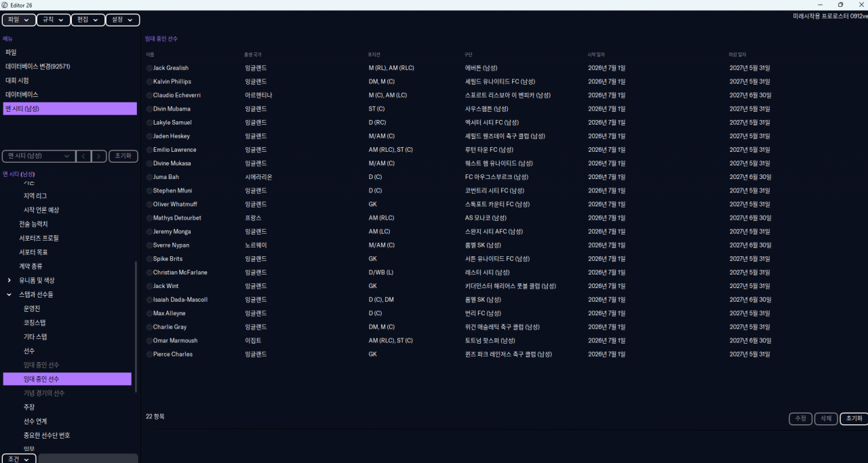Select Max Alleyne's row icon
Image resolution: width=868 pixels, height=463 pixels.
(149, 313)
